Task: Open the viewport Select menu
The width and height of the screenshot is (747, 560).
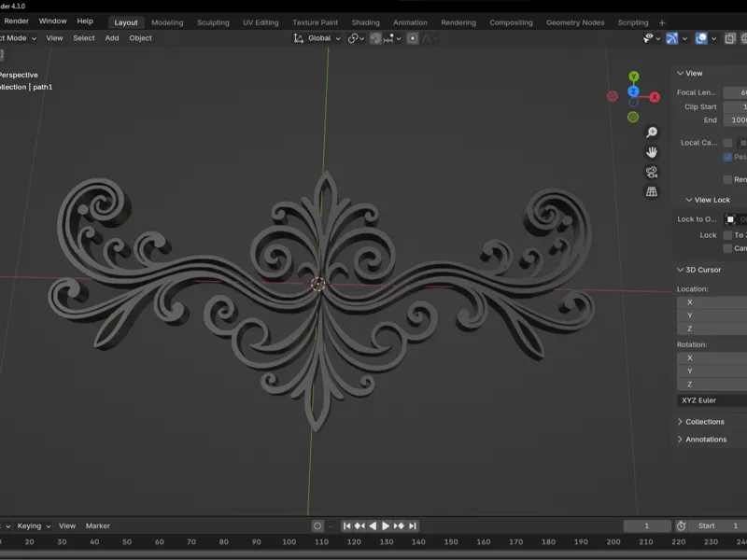Action: tap(84, 38)
